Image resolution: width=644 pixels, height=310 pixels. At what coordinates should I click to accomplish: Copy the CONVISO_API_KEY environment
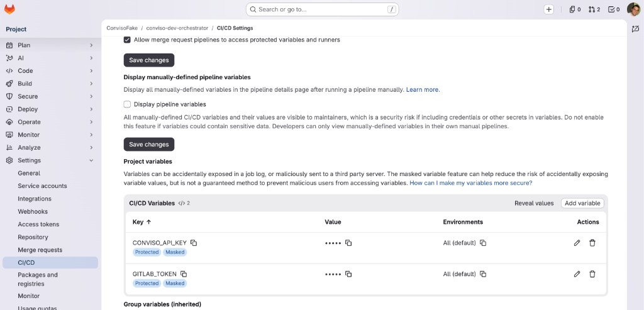tap(483, 243)
